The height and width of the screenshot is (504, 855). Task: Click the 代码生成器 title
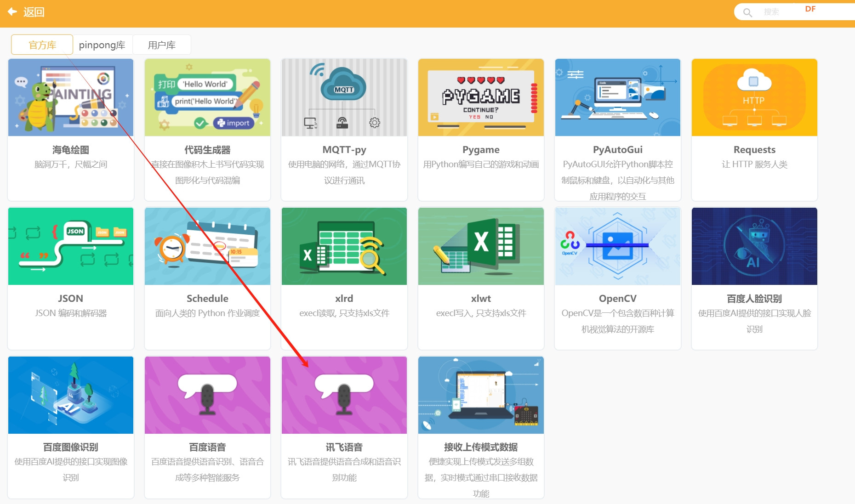point(207,150)
